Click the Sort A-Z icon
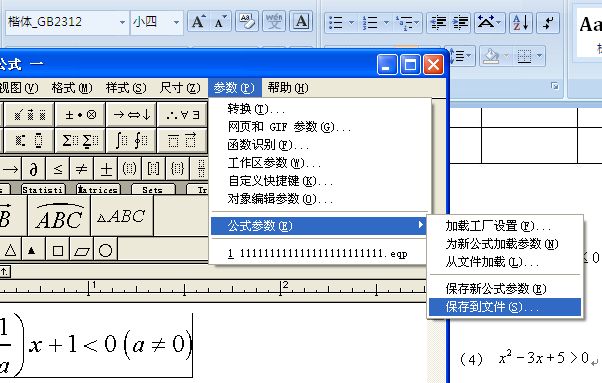Screen dimensions: 602x383 (521, 23)
